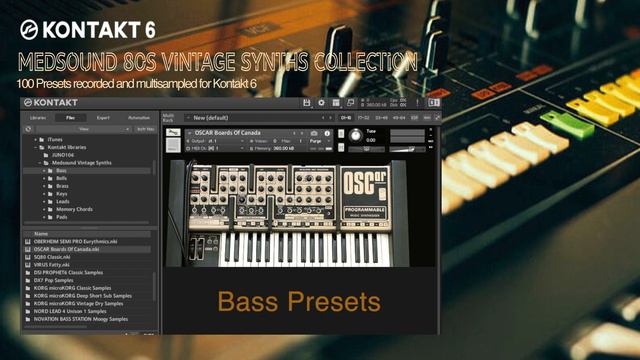Select the Bass folder in tree

click(87, 171)
